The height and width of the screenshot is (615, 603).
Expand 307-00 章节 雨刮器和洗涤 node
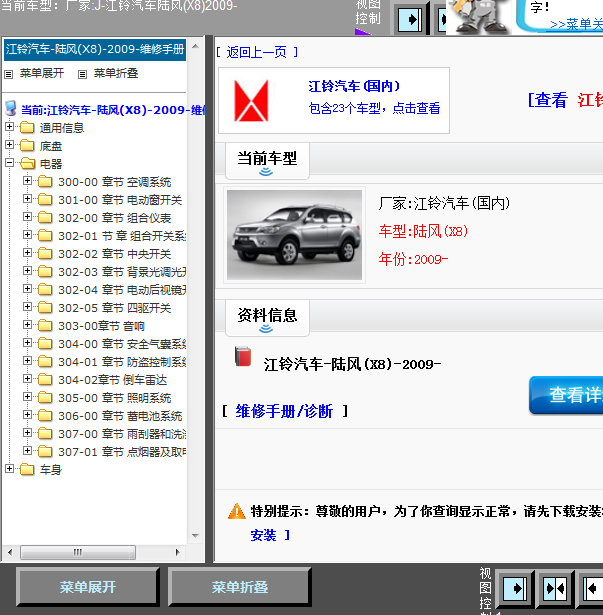[x=27, y=433]
